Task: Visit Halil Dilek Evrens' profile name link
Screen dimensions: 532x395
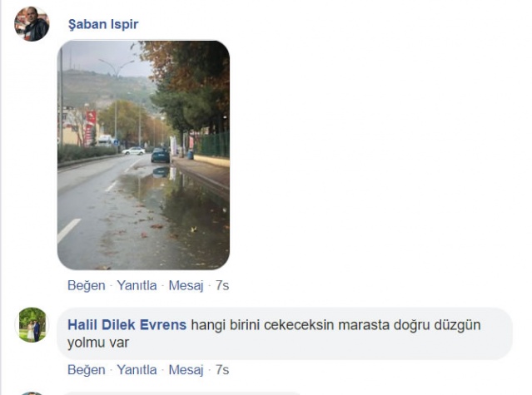Action: 127,324
